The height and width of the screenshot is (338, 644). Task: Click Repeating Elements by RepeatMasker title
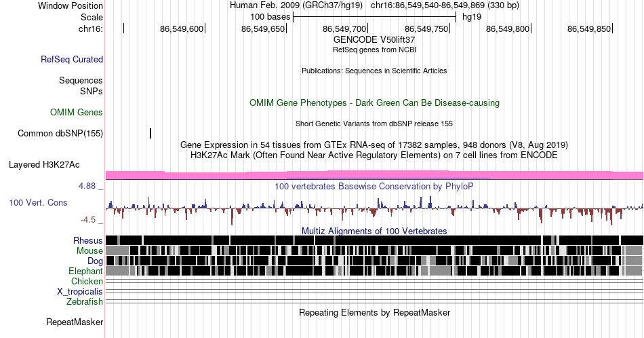(x=374, y=312)
